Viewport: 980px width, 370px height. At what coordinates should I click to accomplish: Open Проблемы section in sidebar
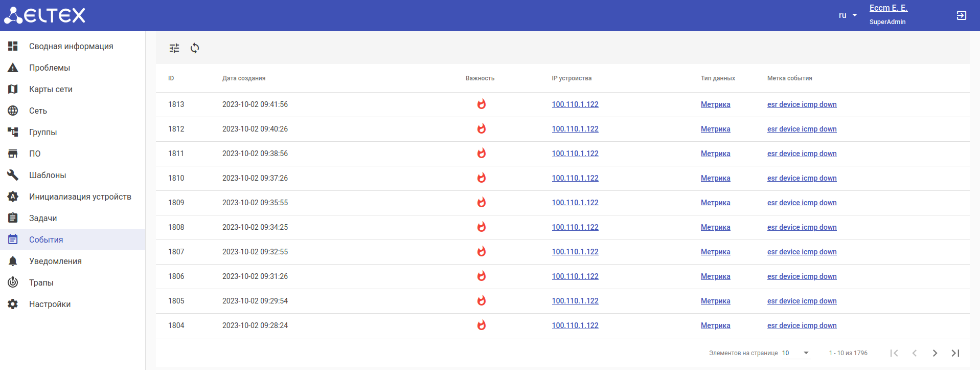coord(50,68)
